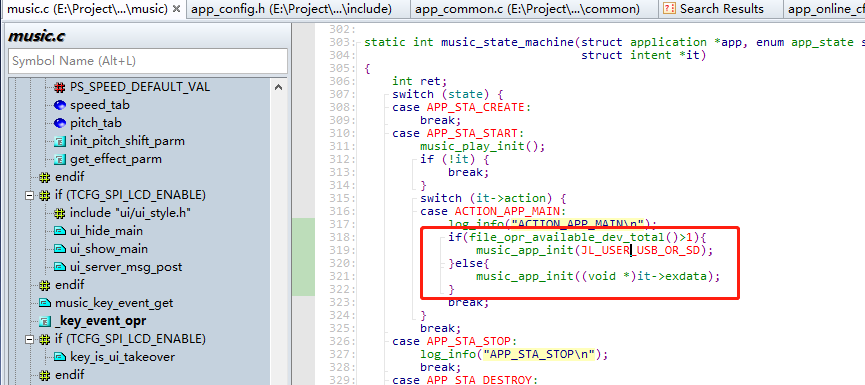Viewport: 865px width, 385px height.
Task: Click the function icon beside init_pitch_shift_parm
Action: [60, 141]
